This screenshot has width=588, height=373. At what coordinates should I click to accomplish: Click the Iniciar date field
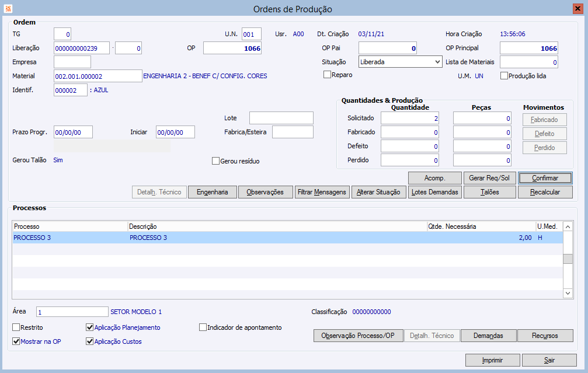[175, 132]
